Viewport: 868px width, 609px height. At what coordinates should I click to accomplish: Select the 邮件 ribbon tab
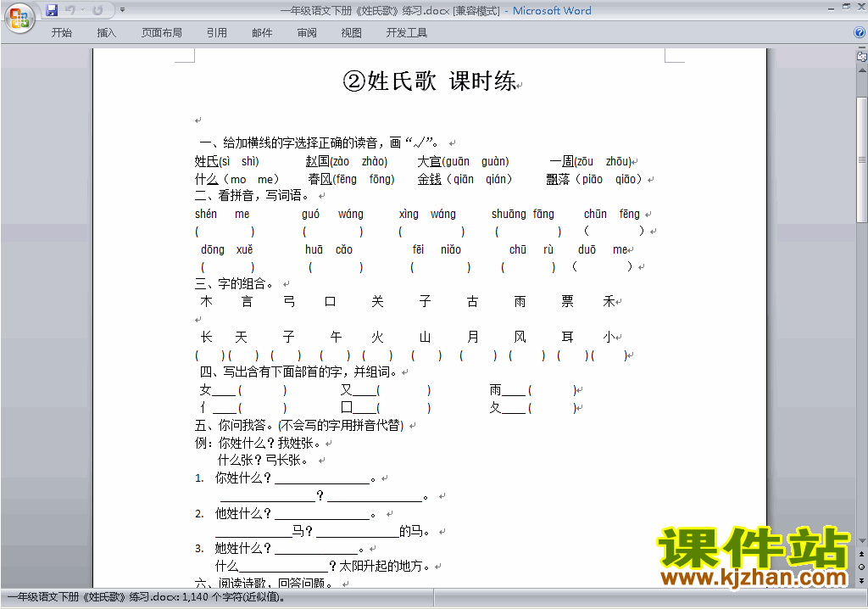[x=262, y=33]
